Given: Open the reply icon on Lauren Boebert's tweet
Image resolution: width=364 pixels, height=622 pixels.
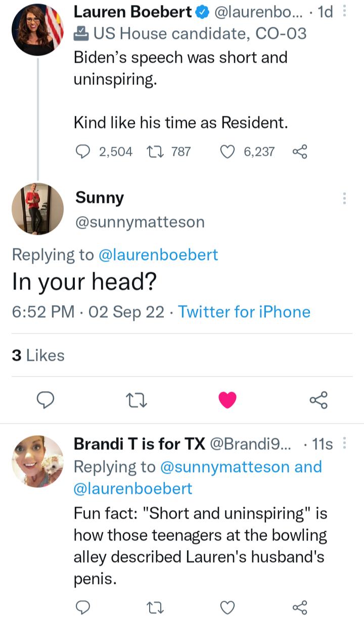Looking at the screenshot, I should coord(82,151).
